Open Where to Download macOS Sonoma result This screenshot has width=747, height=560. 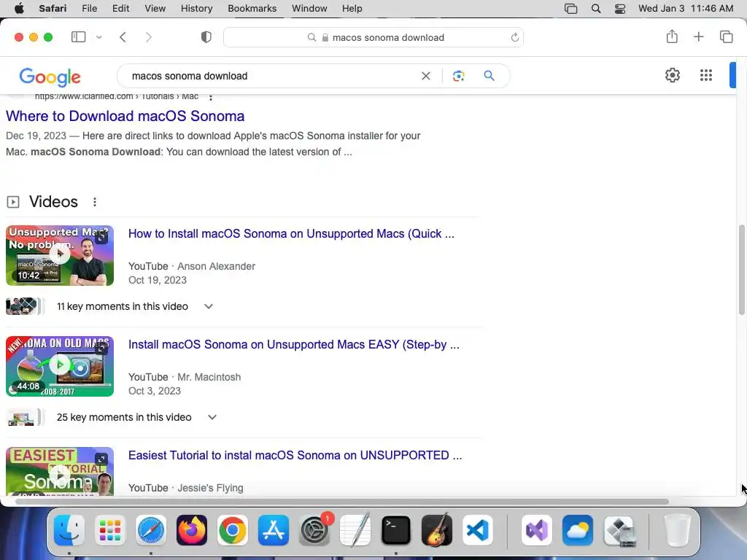coord(125,116)
